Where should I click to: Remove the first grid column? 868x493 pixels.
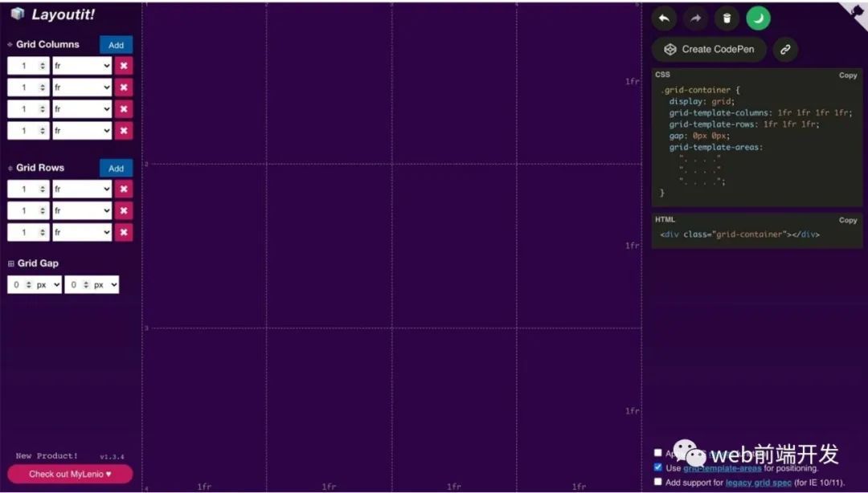(124, 66)
